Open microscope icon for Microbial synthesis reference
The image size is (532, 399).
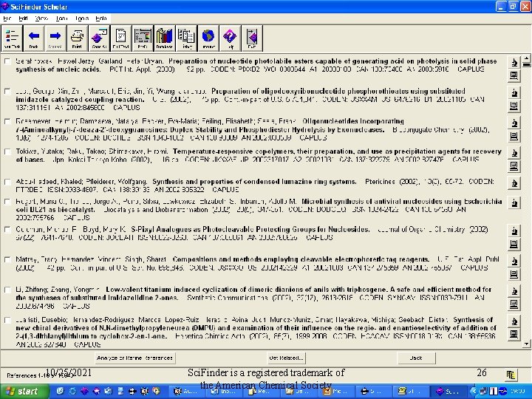pyautogui.click(x=514, y=202)
